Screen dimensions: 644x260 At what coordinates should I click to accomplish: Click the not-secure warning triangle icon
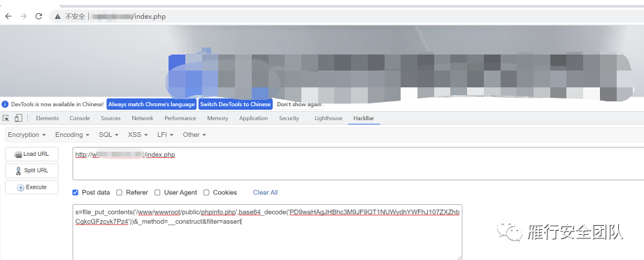pos(57,17)
